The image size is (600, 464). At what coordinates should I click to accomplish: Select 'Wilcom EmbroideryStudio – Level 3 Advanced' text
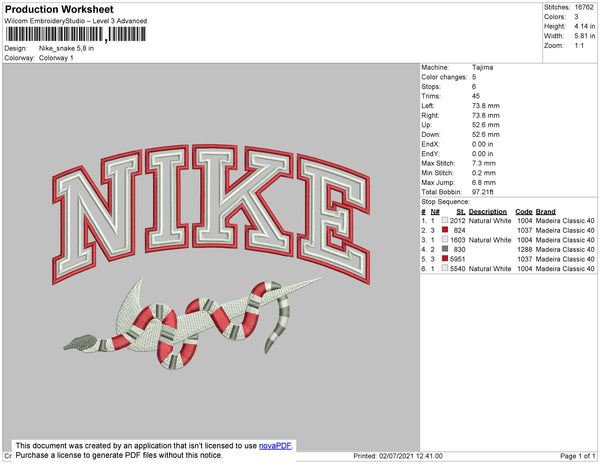[76, 21]
